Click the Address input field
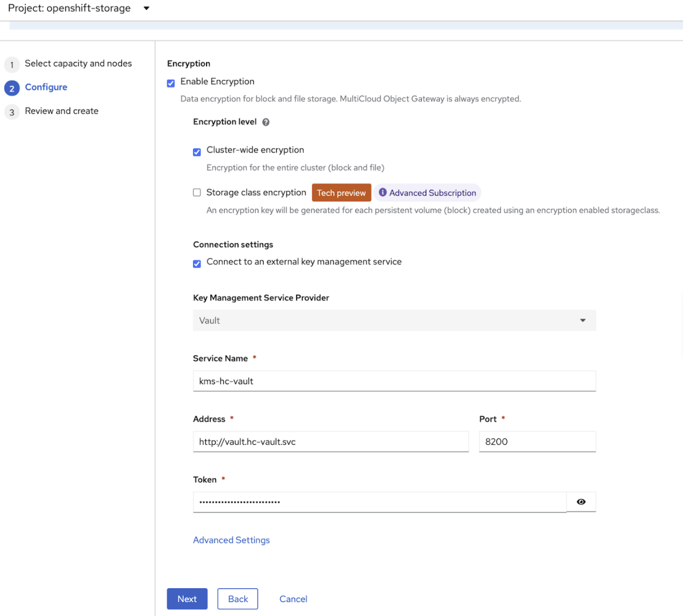 (331, 441)
